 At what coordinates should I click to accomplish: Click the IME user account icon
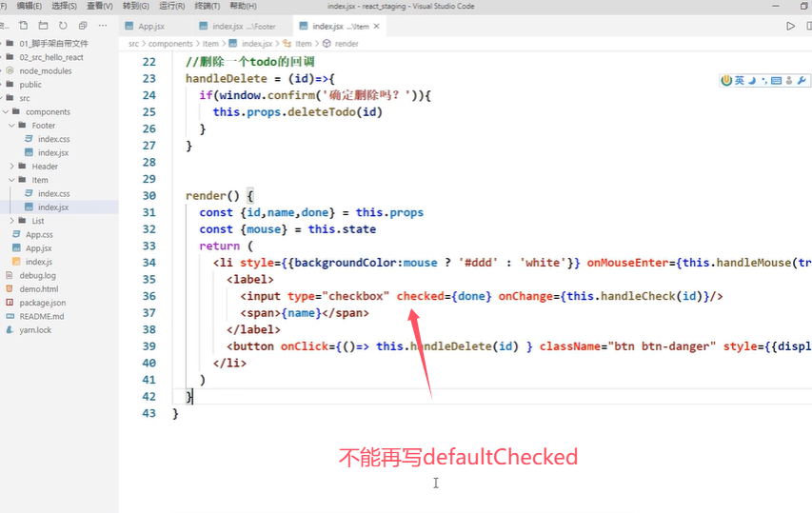click(789, 80)
